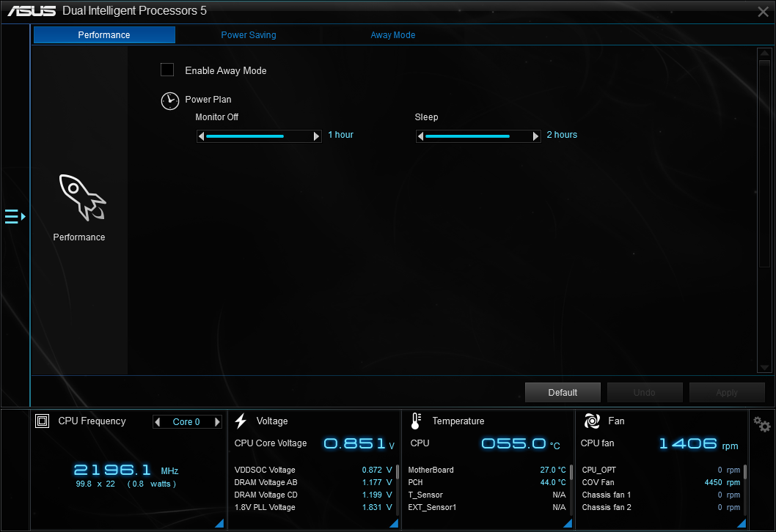Increase Sleep time with right arrow
776x532 pixels.
[535, 136]
